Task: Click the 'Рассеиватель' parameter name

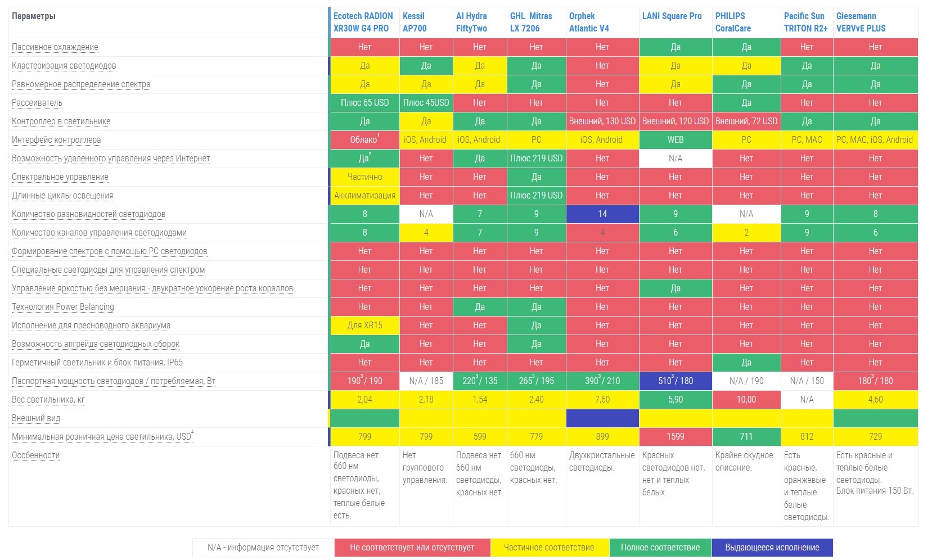Action: click(37, 103)
